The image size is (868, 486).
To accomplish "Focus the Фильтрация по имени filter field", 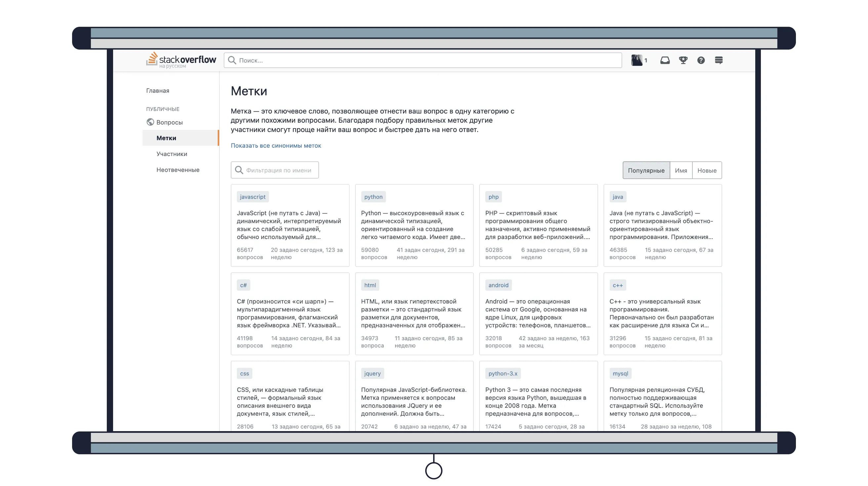I will (x=275, y=170).
